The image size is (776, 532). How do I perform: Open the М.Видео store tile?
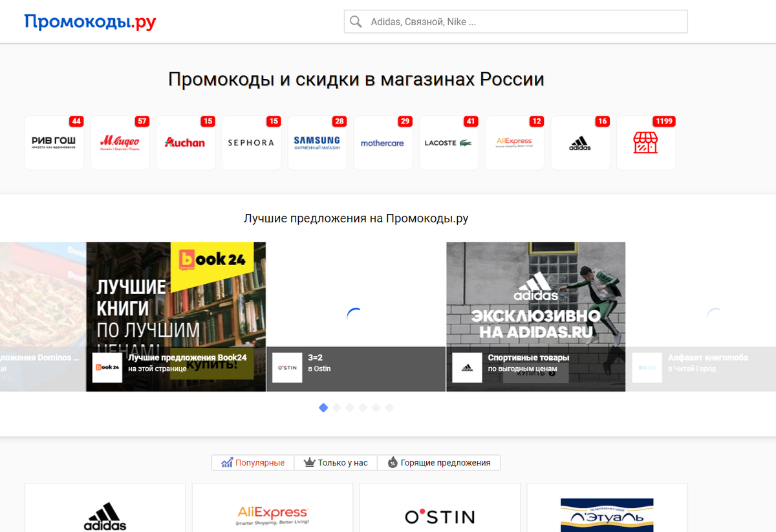[120, 143]
